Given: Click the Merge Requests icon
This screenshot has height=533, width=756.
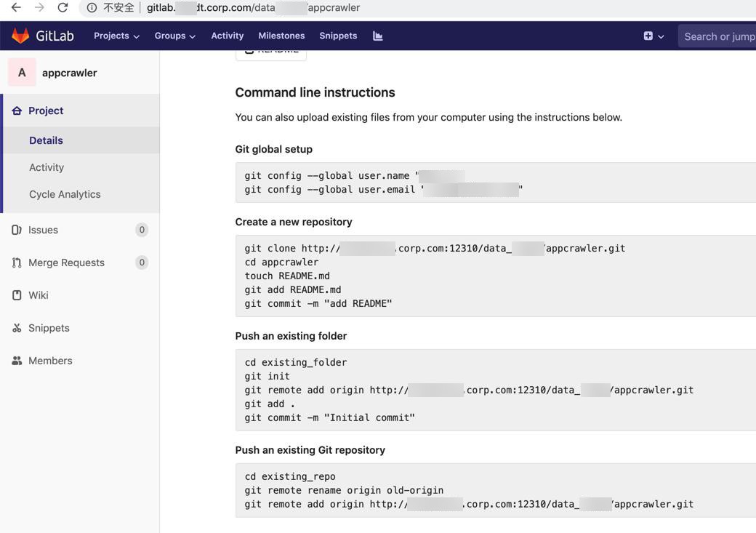Looking at the screenshot, I should [17, 263].
